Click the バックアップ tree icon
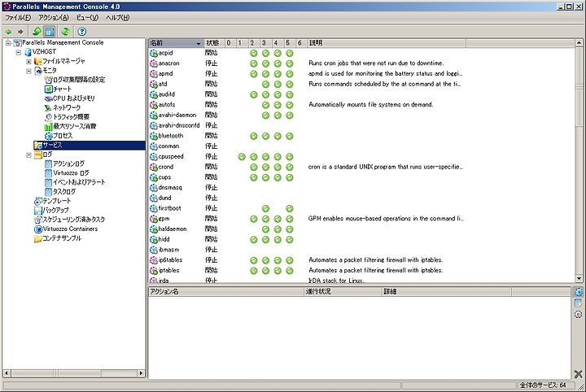 pos(37,210)
